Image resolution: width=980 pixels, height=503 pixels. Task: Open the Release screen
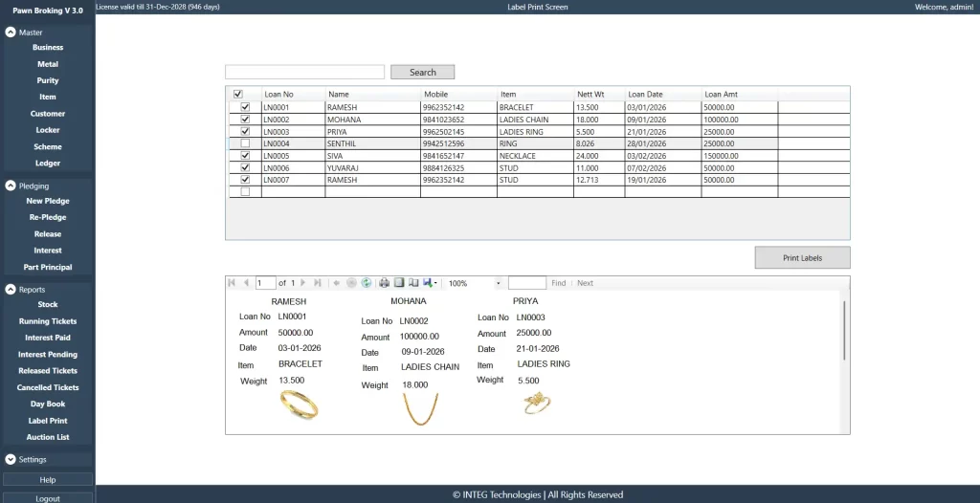pos(48,234)
